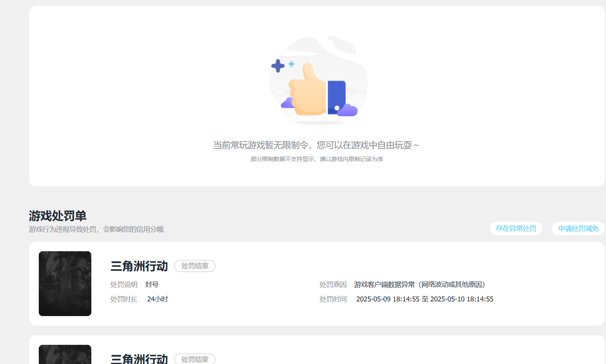Select the reason 游戏客户端数据异常

[419, 284]
